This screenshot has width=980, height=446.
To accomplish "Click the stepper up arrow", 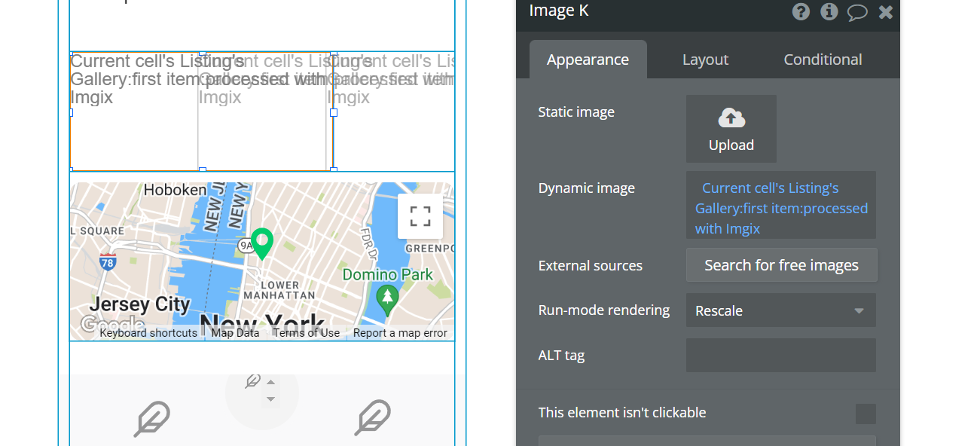I will [271, 382].
